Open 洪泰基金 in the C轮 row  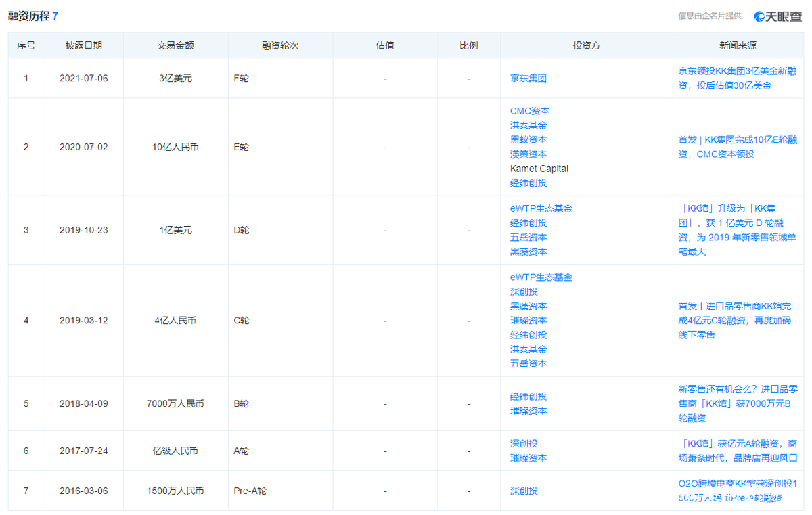pyautogui.click(x=528, y=349)
